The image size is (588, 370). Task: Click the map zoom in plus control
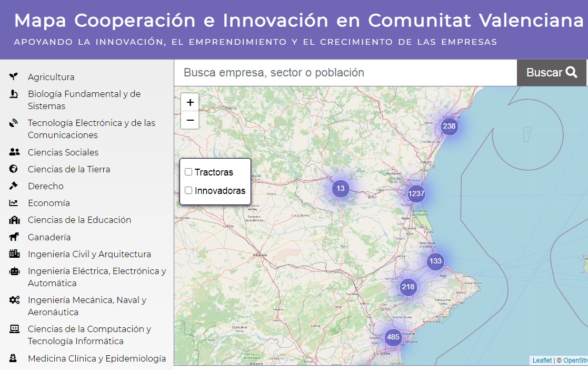pyautogui.click(x=190, y=102)
